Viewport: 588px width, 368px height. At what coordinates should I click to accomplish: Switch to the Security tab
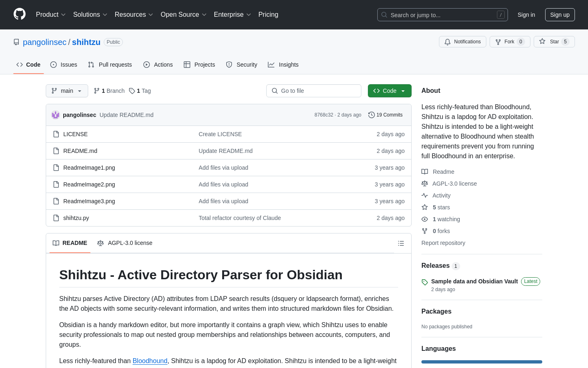tap(242, 65)
